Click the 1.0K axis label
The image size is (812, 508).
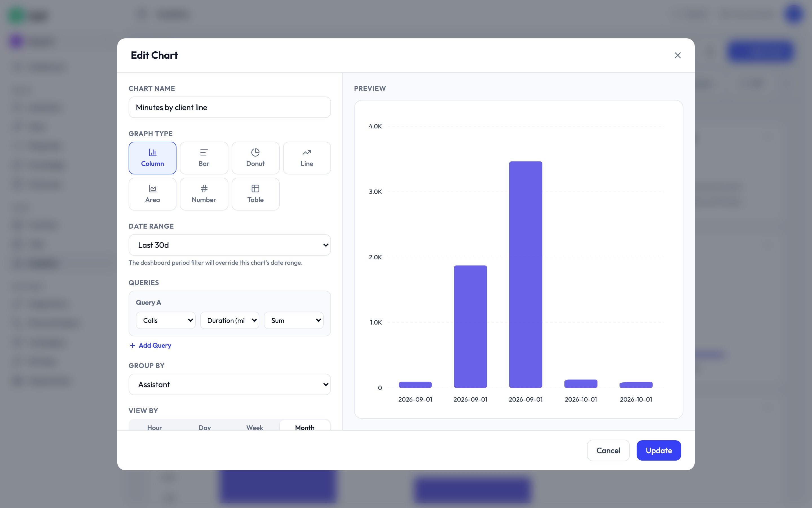coord(376,323)
